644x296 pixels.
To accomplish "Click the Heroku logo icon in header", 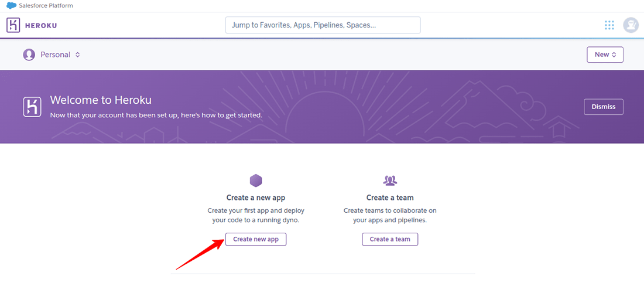I will click(13, 25).
